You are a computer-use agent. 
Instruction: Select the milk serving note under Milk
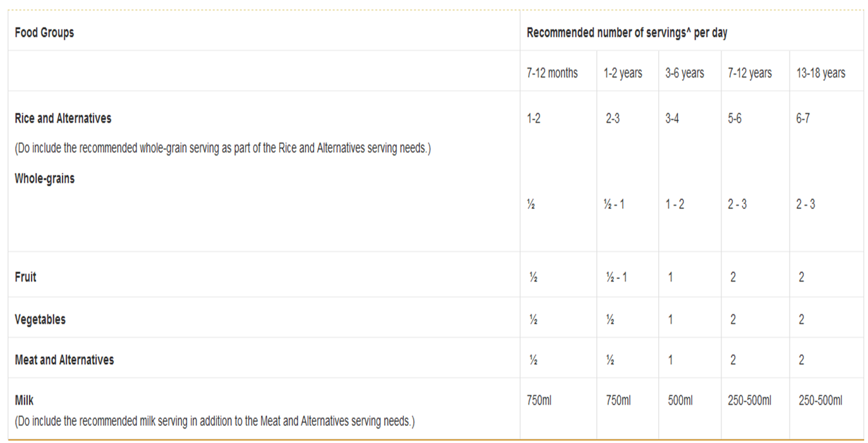click(x=215, y=421)
